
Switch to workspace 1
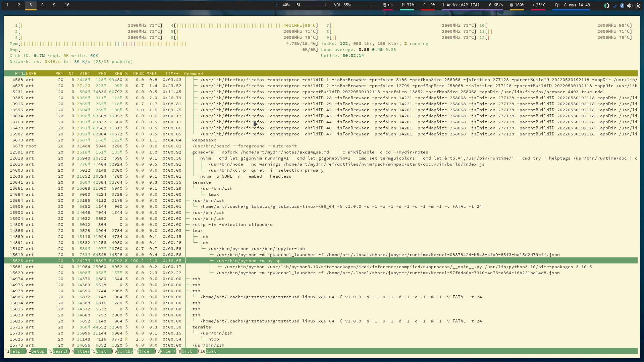click(x=7, y=5)
